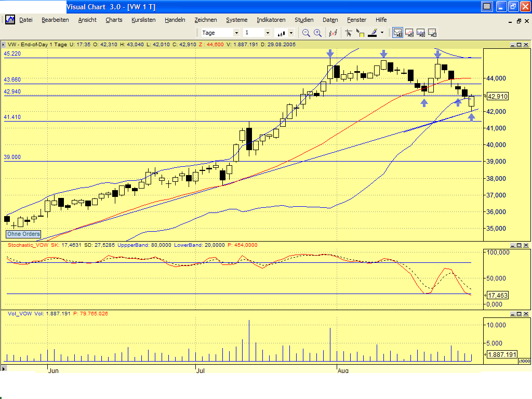
Task: Open the Indikatoren menu
Action: coord(271,20)
